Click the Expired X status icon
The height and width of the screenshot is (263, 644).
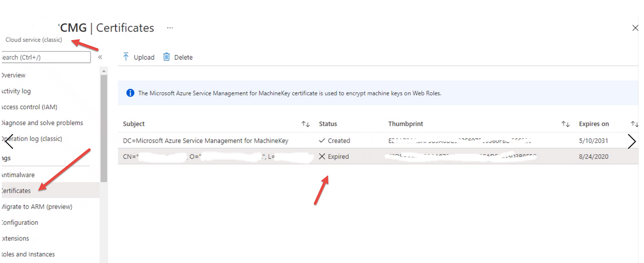click(x=322, y=156)
